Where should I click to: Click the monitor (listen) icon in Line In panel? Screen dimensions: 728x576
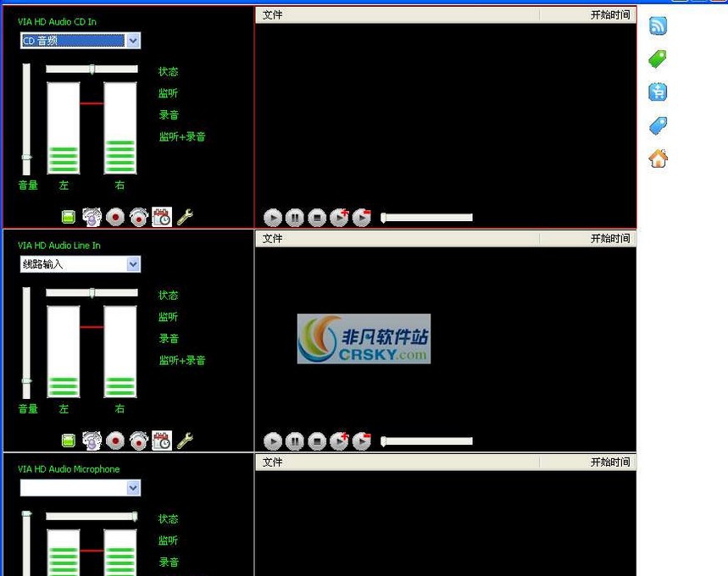tap(92, 440)
